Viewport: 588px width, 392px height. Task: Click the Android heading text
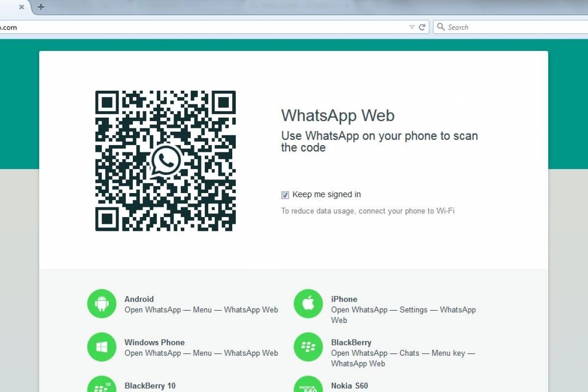point(139,299)
